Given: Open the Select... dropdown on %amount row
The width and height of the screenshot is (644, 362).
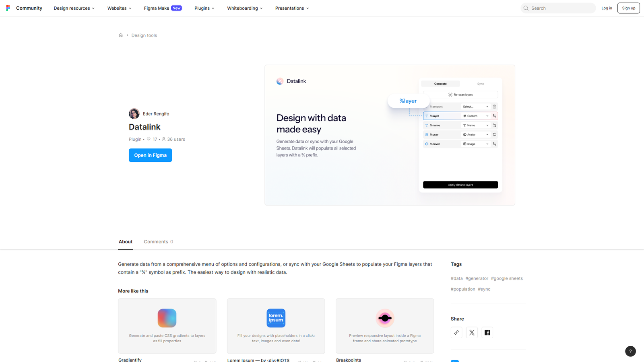Looking at the screenshot, I should point(475,106).
